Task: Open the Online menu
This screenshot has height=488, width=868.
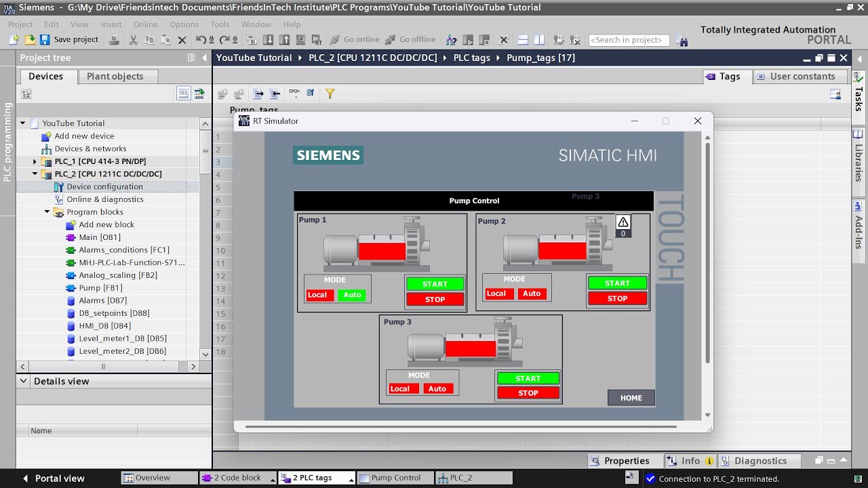Action: [x=145, y=24]
